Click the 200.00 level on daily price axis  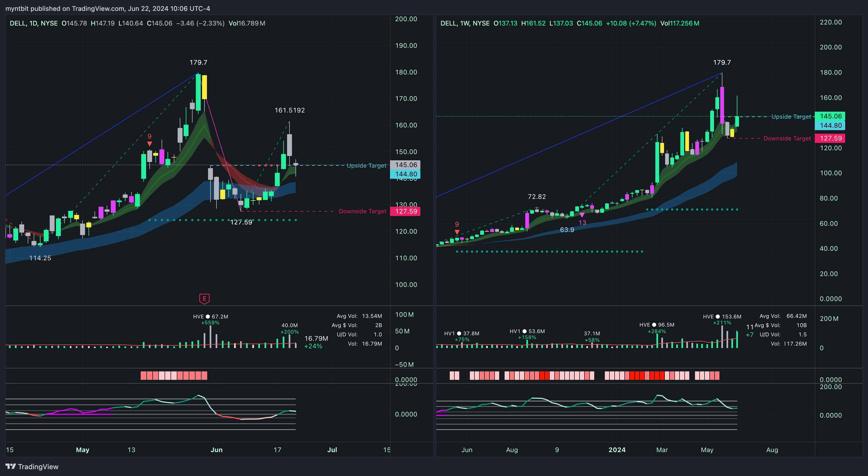coord(406,19)
